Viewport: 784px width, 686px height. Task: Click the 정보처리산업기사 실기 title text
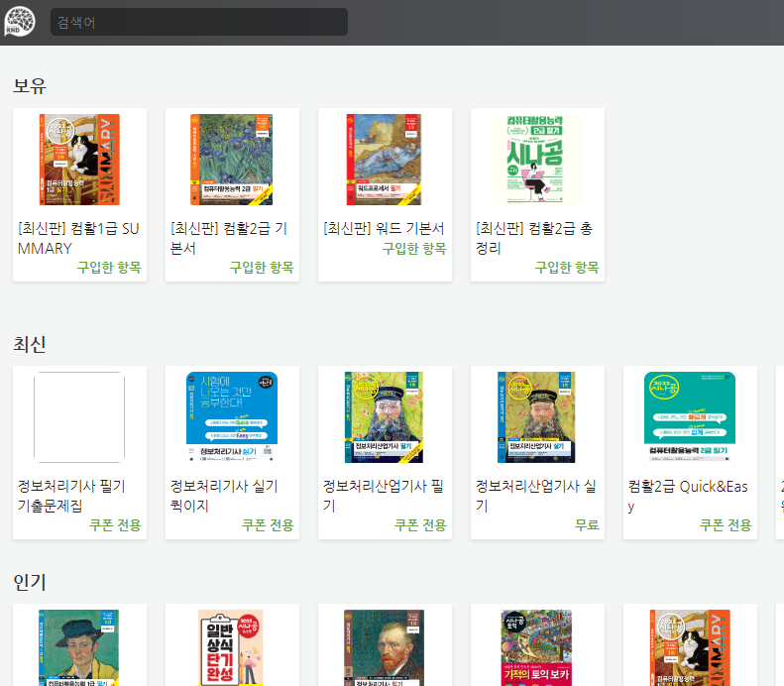pos(535,496)
